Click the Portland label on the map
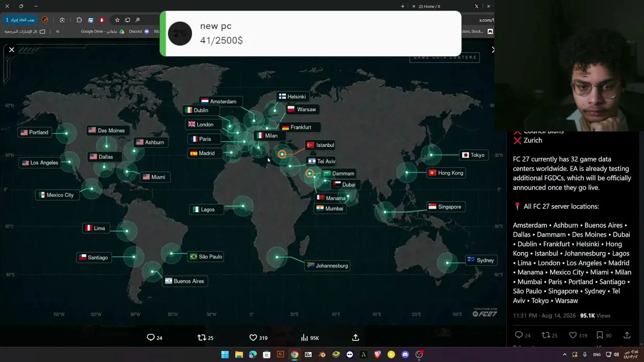644x362 pixels. coord(34,132)
